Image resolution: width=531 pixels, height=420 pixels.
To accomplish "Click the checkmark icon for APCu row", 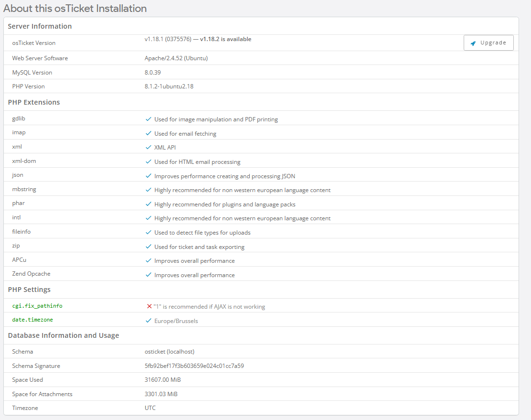I will coord(149,261).
